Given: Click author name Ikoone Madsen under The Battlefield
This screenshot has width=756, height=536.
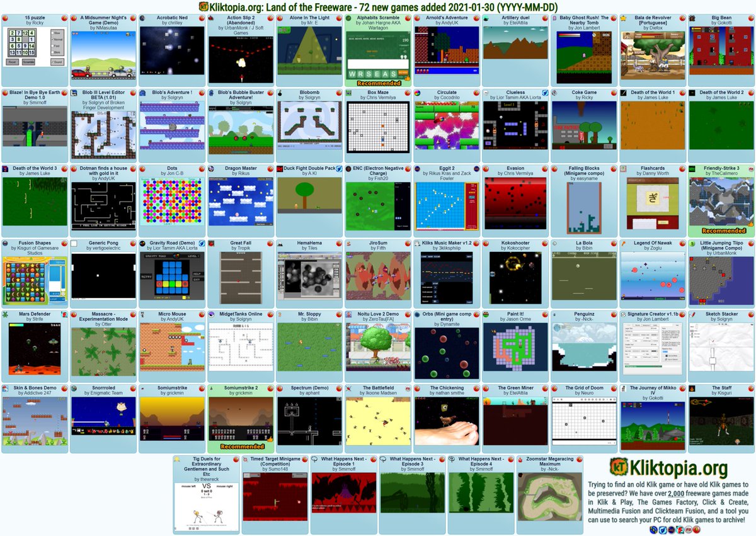Looking at the screenshot, I should click(381, 393).
